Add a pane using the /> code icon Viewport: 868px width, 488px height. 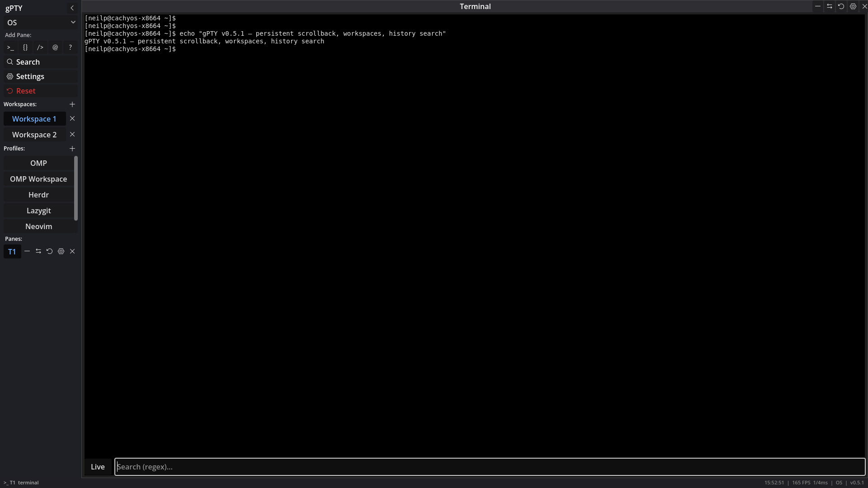coord(40,47)
